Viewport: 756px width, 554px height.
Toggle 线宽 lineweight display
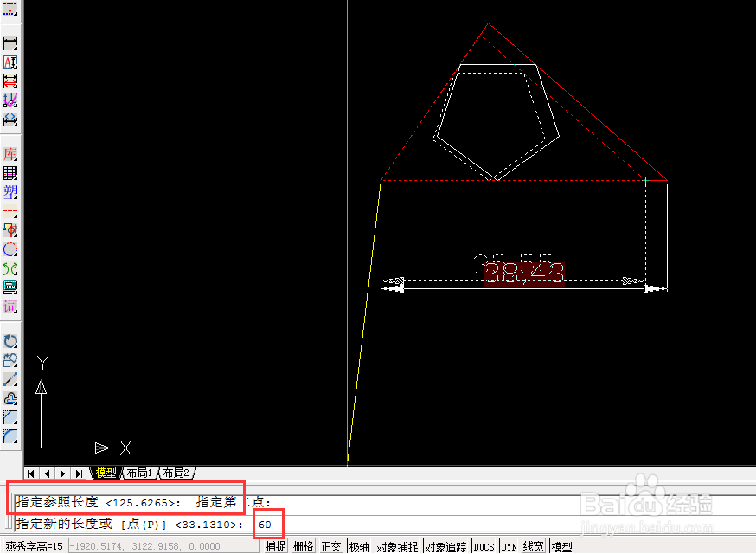tap(533, 546)
